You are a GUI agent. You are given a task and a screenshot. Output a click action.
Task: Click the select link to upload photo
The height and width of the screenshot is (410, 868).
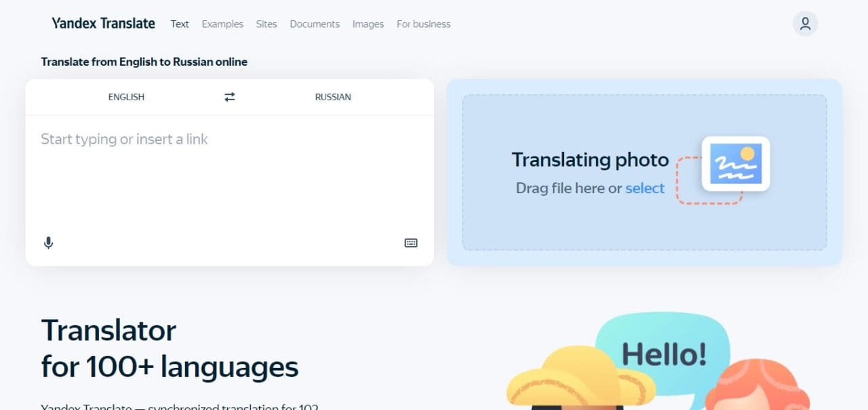pyautogui.click(x=645, y=188)
